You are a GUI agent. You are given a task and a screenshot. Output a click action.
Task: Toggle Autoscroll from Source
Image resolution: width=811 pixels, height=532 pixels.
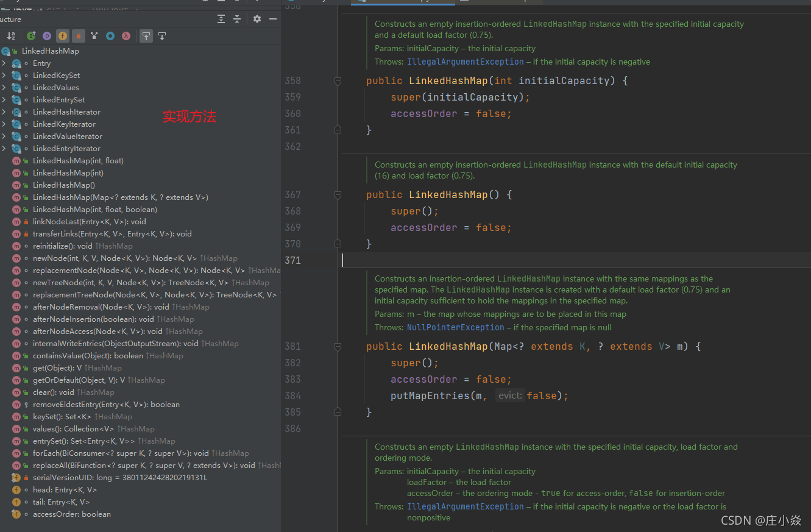[x=162, y=36]
